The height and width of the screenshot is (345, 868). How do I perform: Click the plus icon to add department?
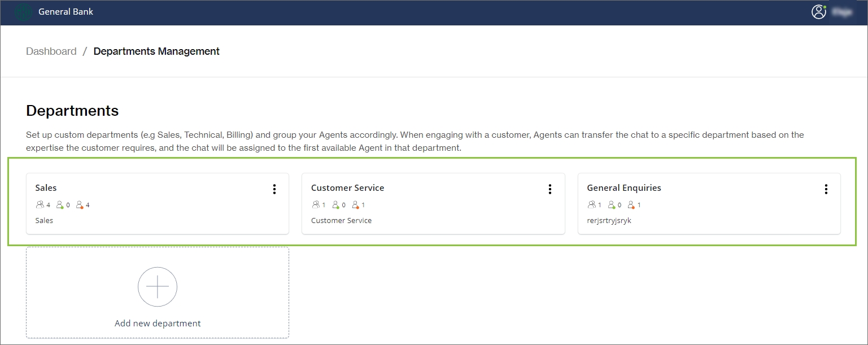pyautogui.click(x=158, y=287)
